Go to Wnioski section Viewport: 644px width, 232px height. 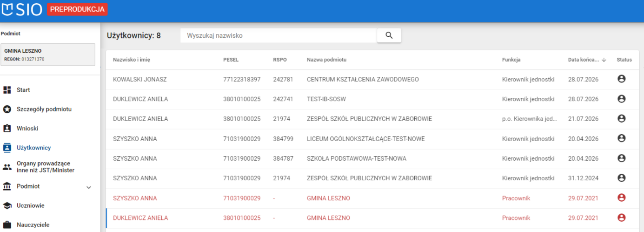click(x=27, y=128)
